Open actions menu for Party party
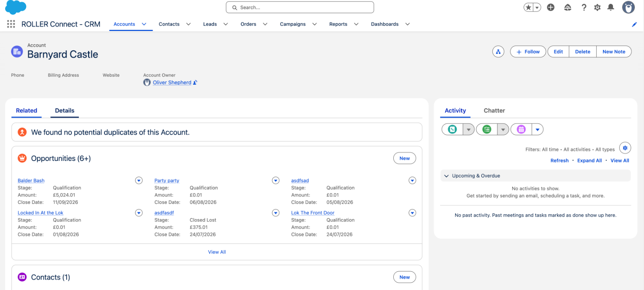 [276, 181]
